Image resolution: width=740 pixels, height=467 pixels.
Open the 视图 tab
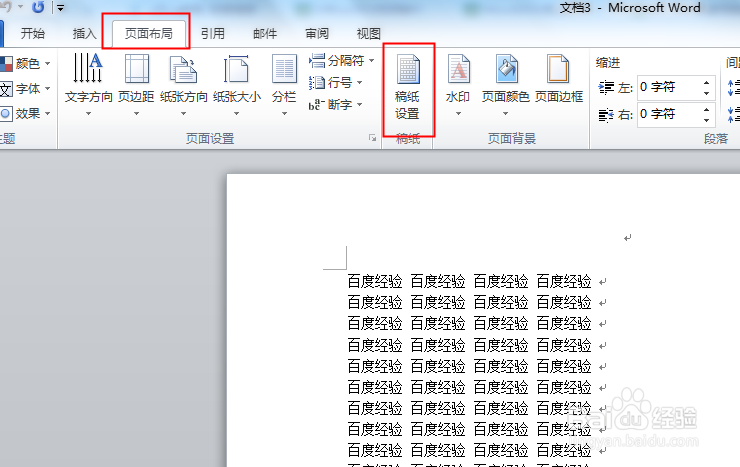coord(369,33)
